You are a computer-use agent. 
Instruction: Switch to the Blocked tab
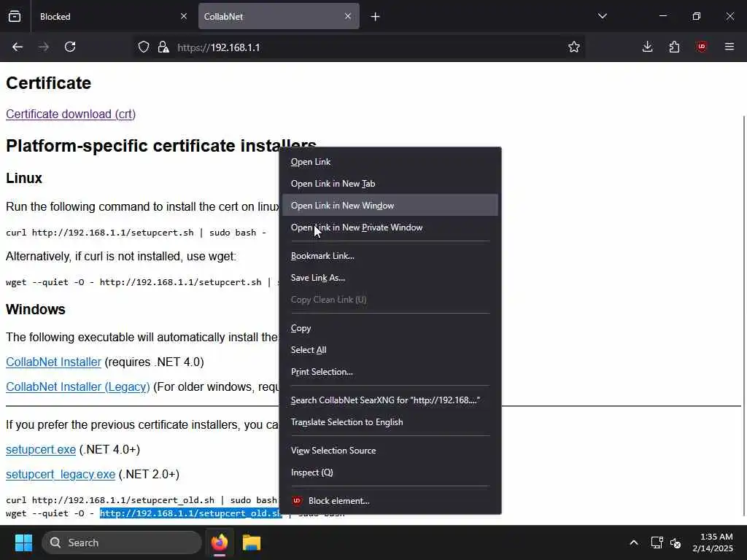pyautogui.click(x=112, y=17)
